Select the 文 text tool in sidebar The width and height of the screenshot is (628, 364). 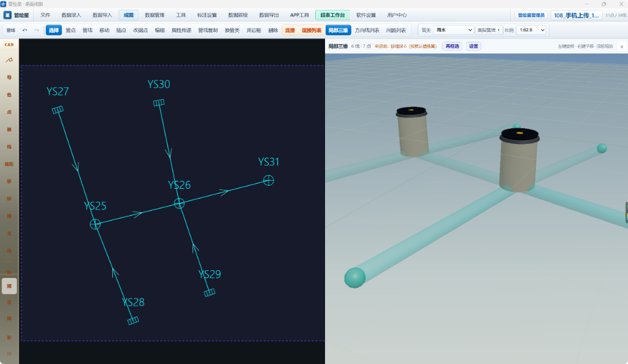tap(9, 233)
